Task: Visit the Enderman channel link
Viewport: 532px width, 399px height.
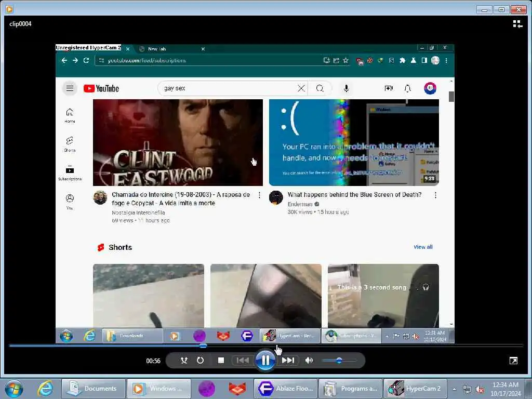Action: (x=300, y=204)
